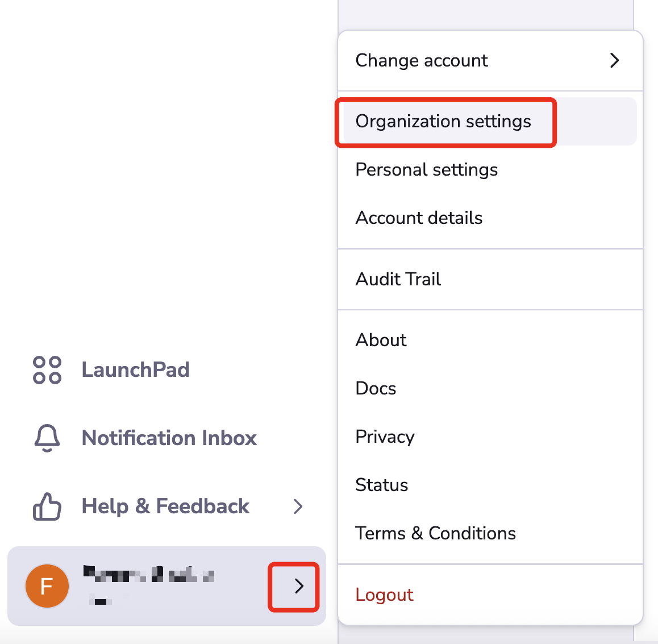Screen dimensions: 658x644
Task: Click the Notification Inbox bell icon
Action: [47, 438]
